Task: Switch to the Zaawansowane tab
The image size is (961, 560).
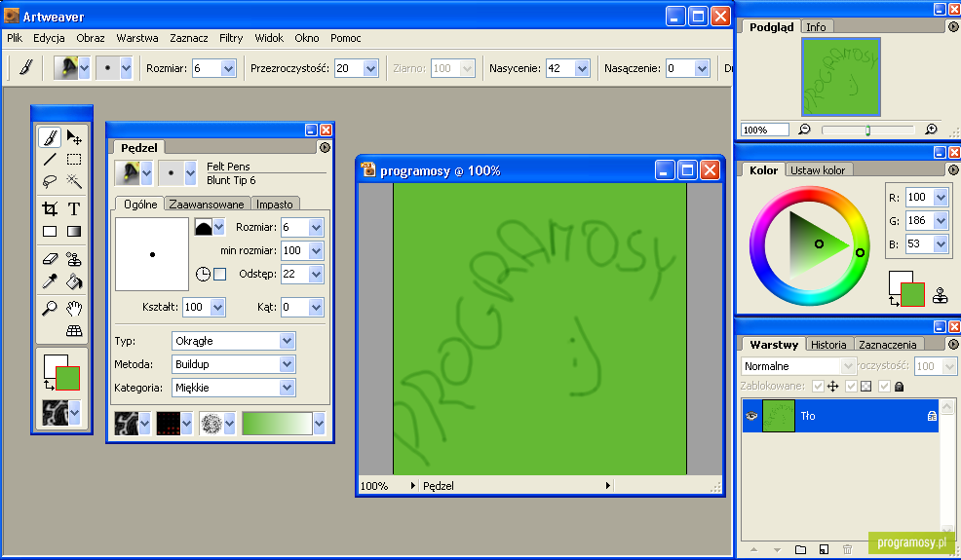Action: pyautogui.click(x=207, y=204)
